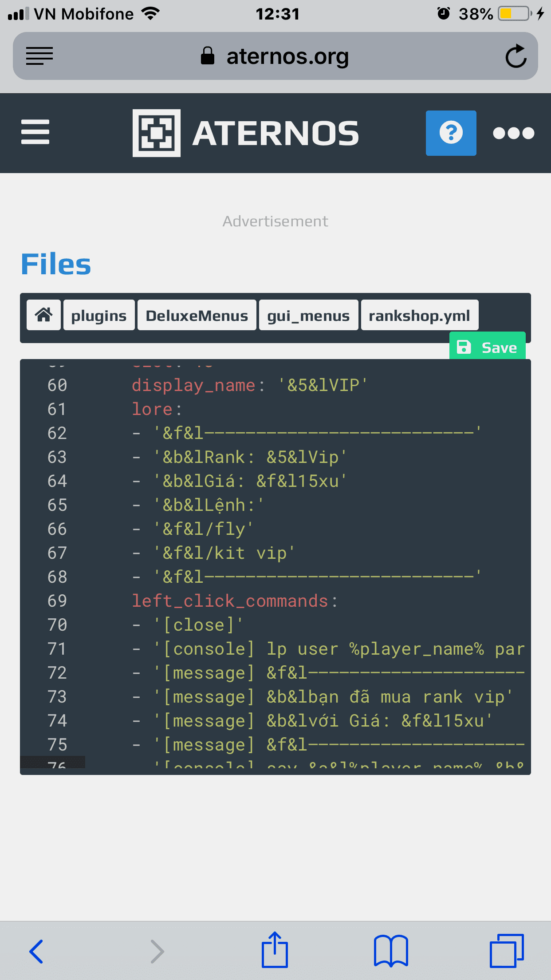Go forward in Safari

157,951
